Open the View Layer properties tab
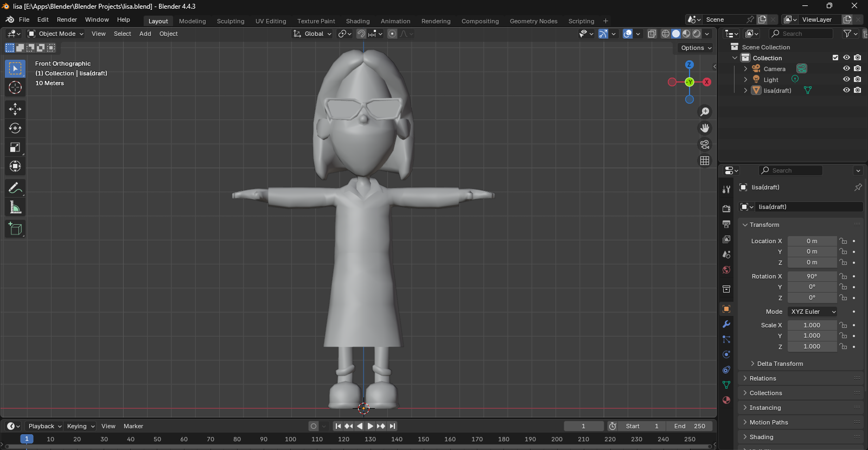Viewport: 868px width, 450px height. (x=726, y=239)
